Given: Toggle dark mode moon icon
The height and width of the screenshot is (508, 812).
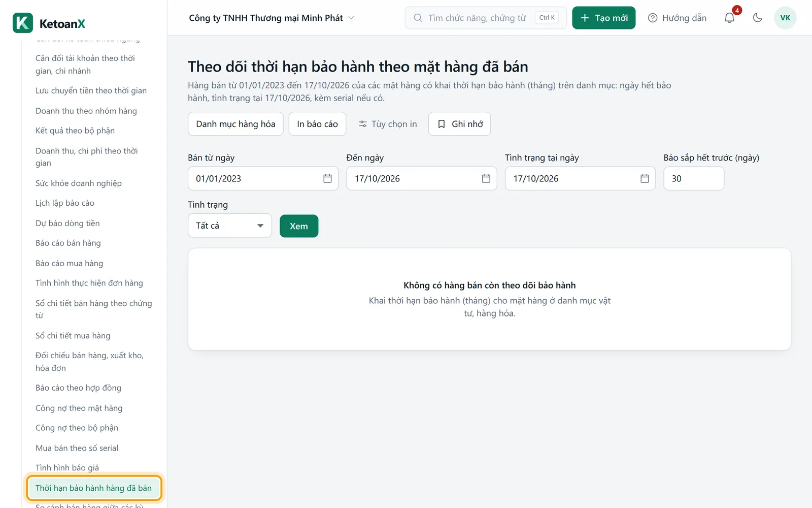Looking at the screenshot, I should point(758,18).
